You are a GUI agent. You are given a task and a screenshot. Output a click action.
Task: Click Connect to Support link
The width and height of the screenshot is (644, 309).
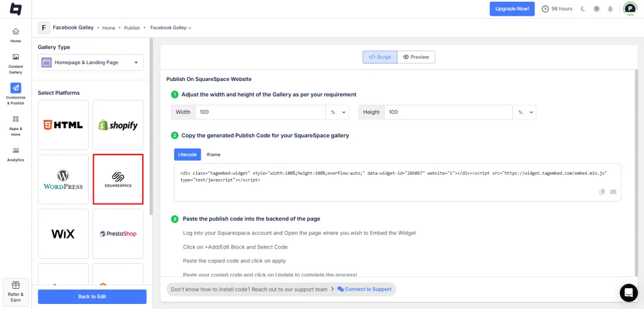click(x=365, y=289)
